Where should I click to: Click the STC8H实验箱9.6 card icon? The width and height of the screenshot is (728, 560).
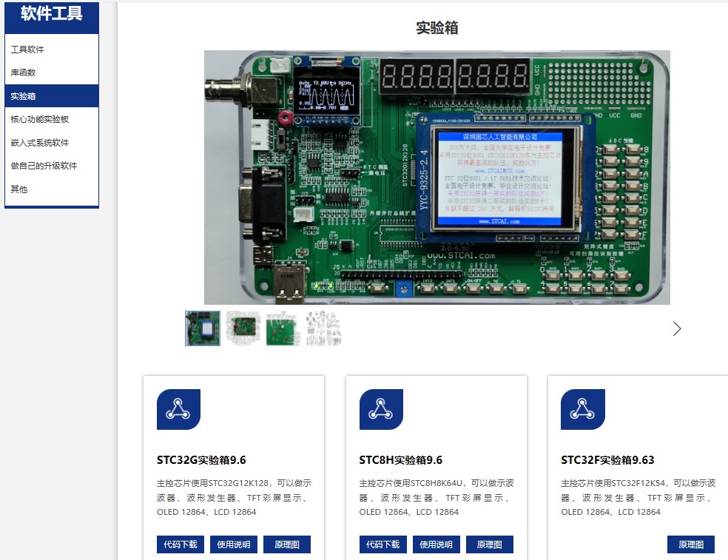tap(381, 409)
